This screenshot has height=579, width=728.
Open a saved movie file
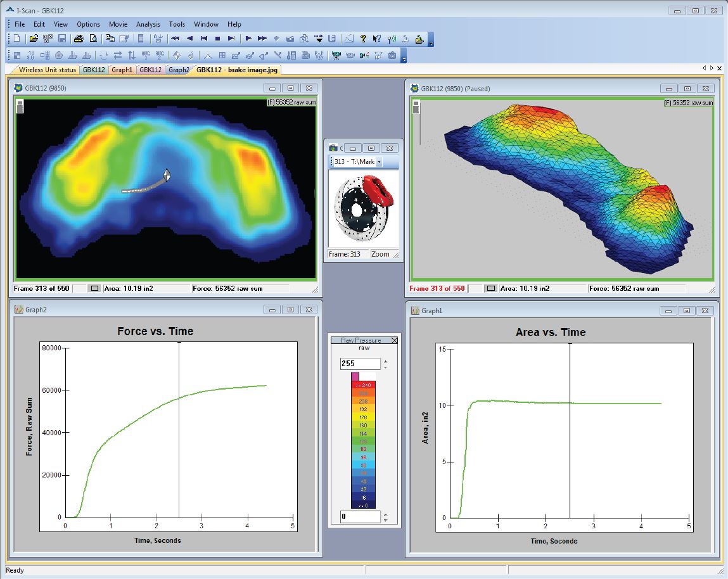pyautogui.click(x=34, y=38)
